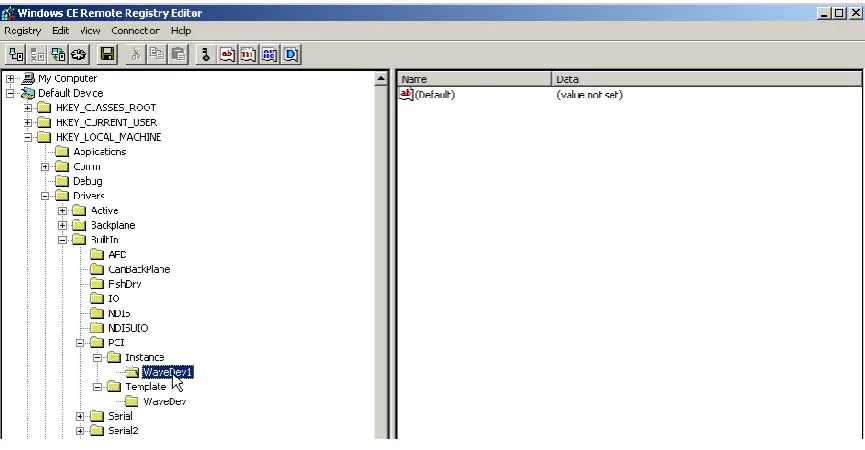This screenshot has width=865, height=450.
Task: Select the Applications key in the tree
Action: click(99, 152)
